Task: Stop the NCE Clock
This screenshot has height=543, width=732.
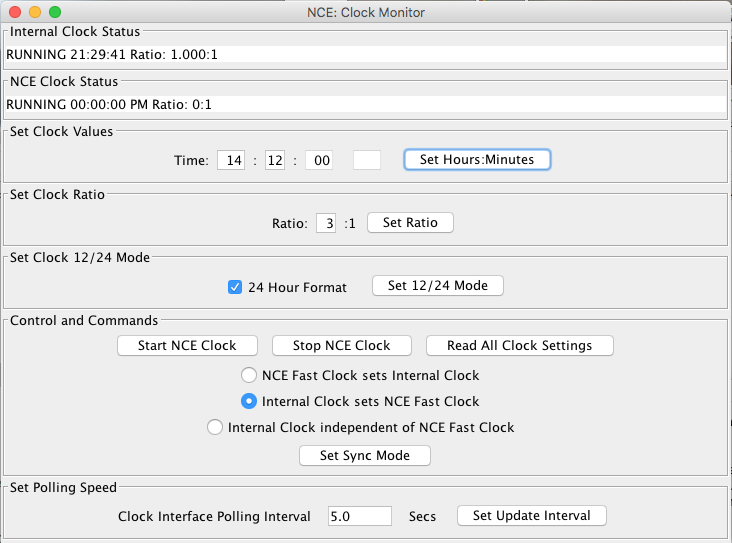Action: coord(341,346)
